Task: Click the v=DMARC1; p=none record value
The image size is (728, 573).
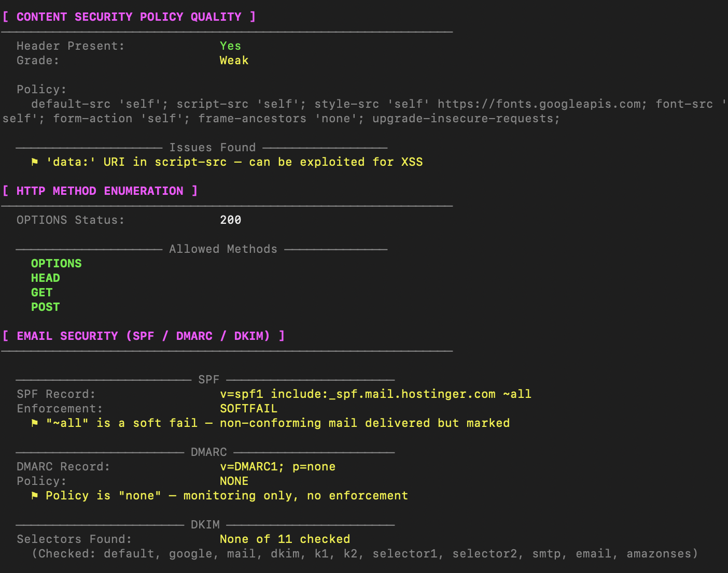Action: click(x=277, y=467)
